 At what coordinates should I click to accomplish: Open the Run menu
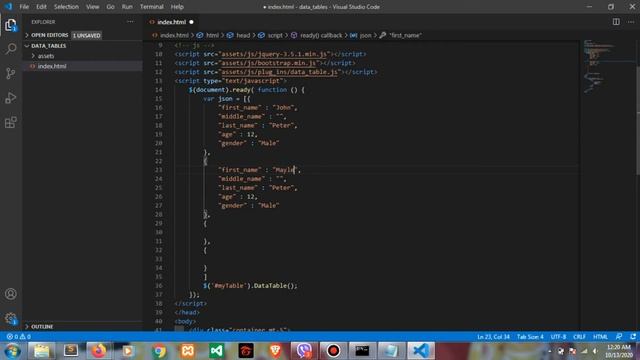127,7
